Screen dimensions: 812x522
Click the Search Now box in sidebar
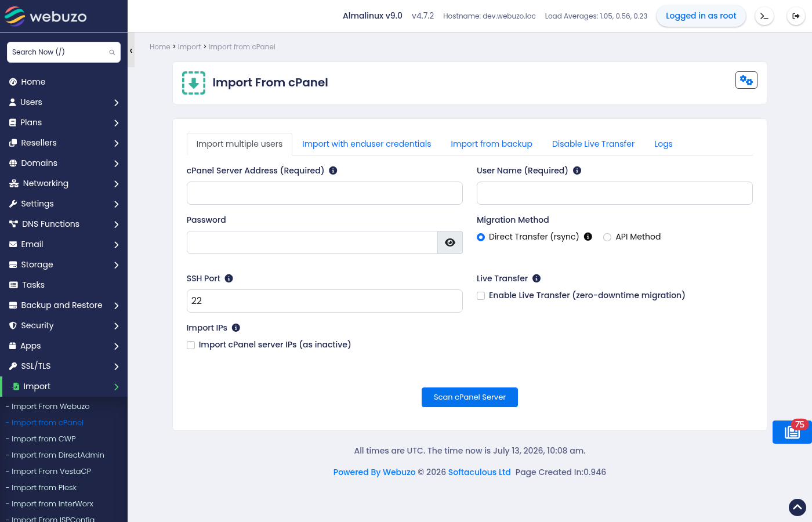(64, 52)
